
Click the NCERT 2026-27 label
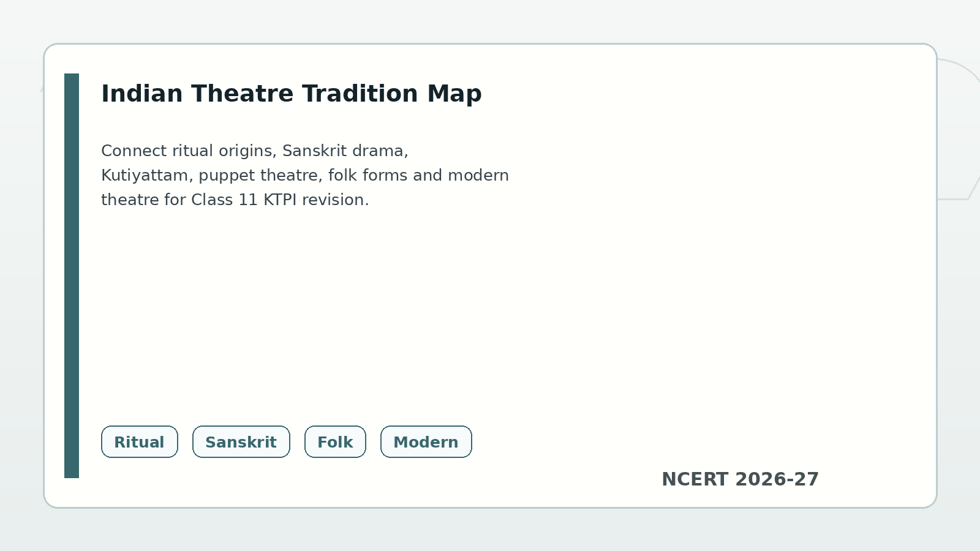click(740, 479)
